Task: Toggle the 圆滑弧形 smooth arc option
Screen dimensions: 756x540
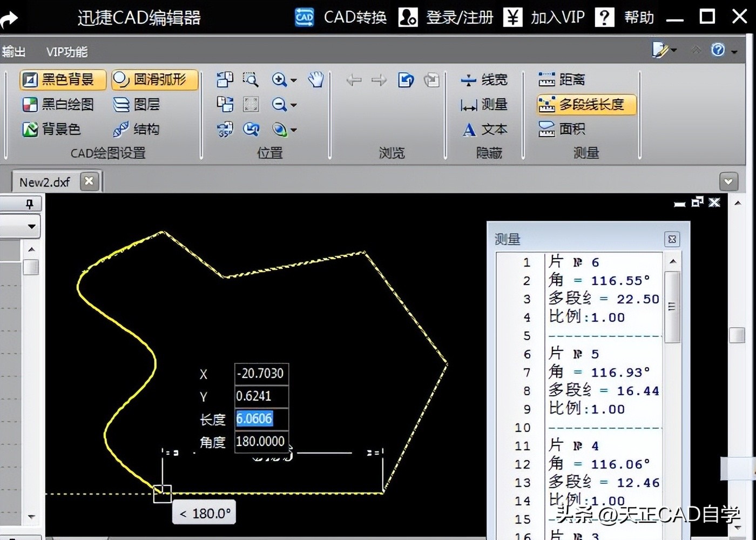Action: coord(155,80)
